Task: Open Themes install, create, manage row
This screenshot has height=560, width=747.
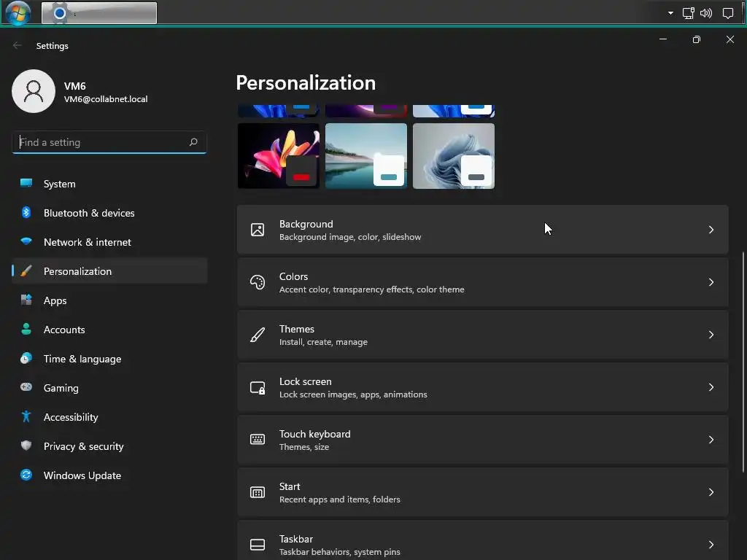Action: pos(483,335)
